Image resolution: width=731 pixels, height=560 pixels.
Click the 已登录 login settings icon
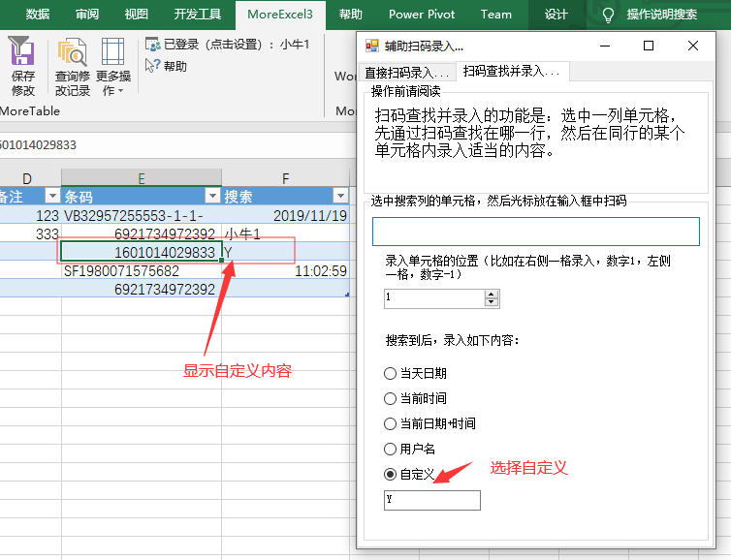click(x=152, y=44)
